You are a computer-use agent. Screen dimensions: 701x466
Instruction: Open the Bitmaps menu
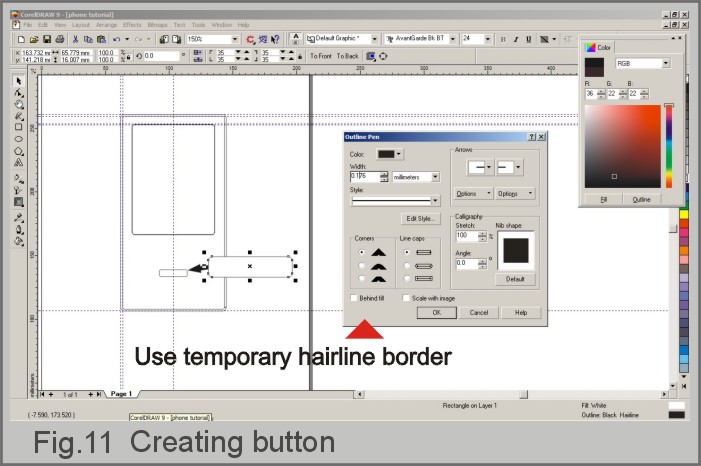157,25
